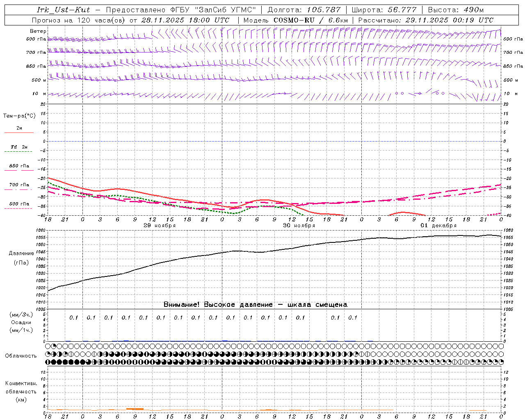This screenshot has height=420, width=525.
Task: Click the station name Irk_Ust-Kut in header
Action: [64, 10]
